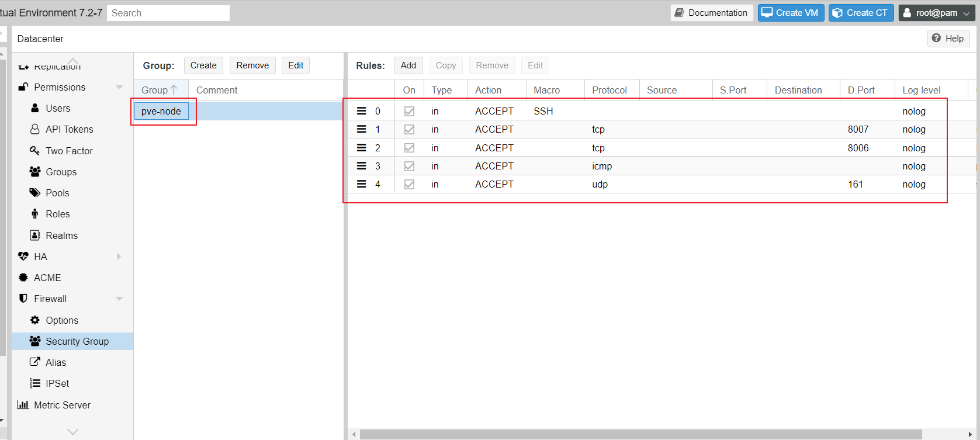This screenshot has width=980, height=440.
Task: Toggle the udp 161 rule checkbox
Action: click(x=409, y=184)
